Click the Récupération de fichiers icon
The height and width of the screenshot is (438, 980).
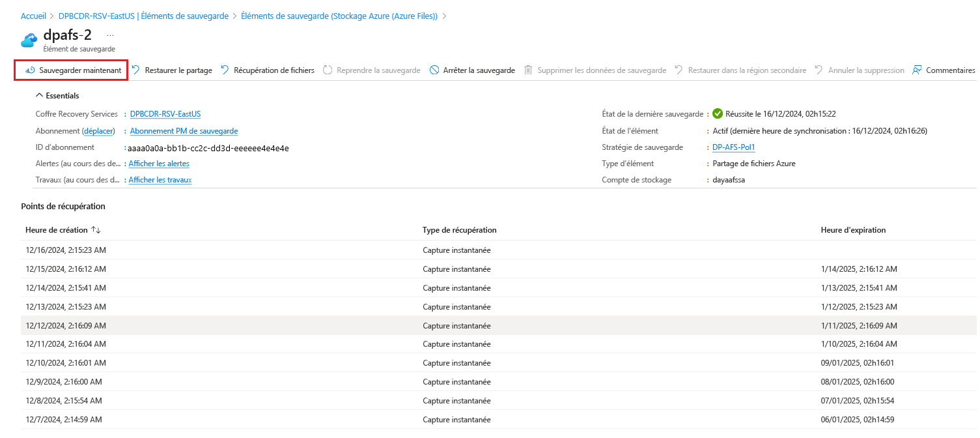[225, 70]
